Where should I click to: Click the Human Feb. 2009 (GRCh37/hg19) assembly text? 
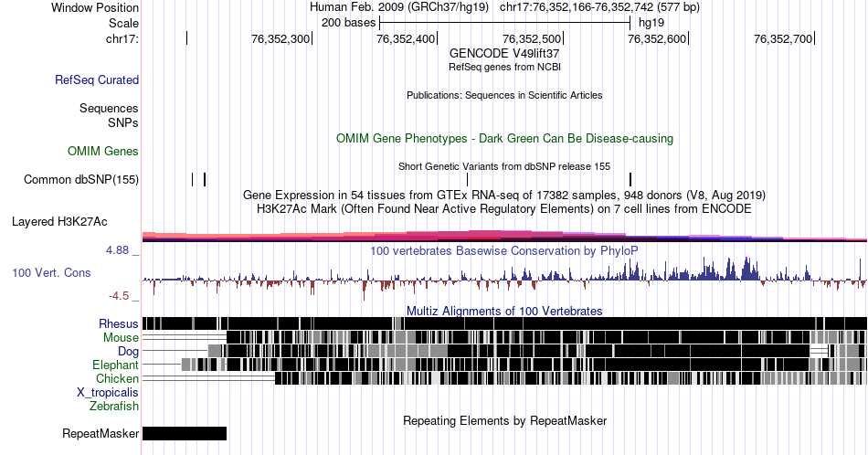click(x=399, y=7)
